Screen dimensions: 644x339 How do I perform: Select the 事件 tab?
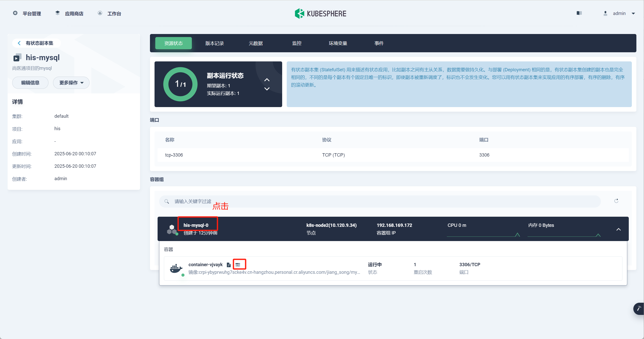click(379, 43)
